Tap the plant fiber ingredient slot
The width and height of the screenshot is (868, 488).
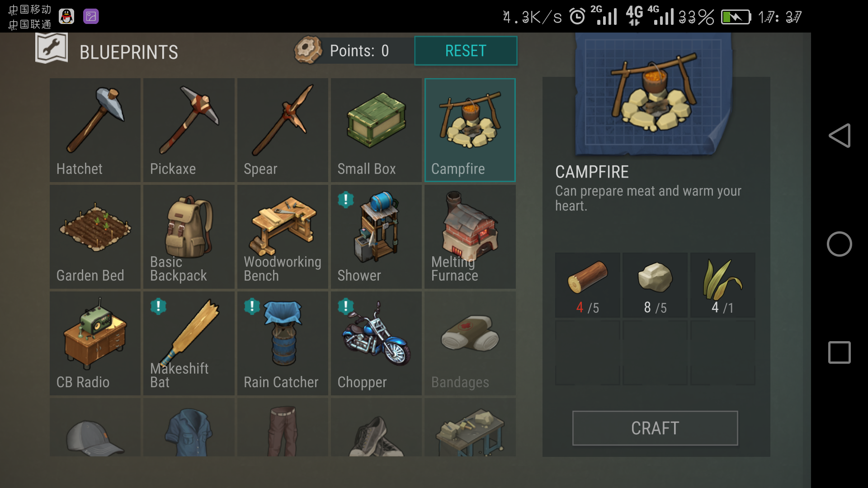723,285
